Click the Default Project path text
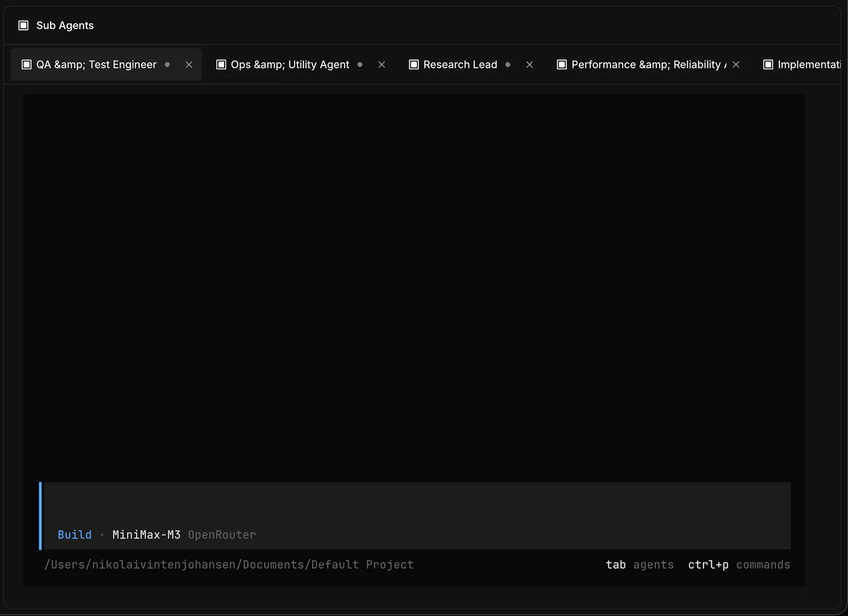Viewport: 848px width, 616px height. tap(229, 565)
